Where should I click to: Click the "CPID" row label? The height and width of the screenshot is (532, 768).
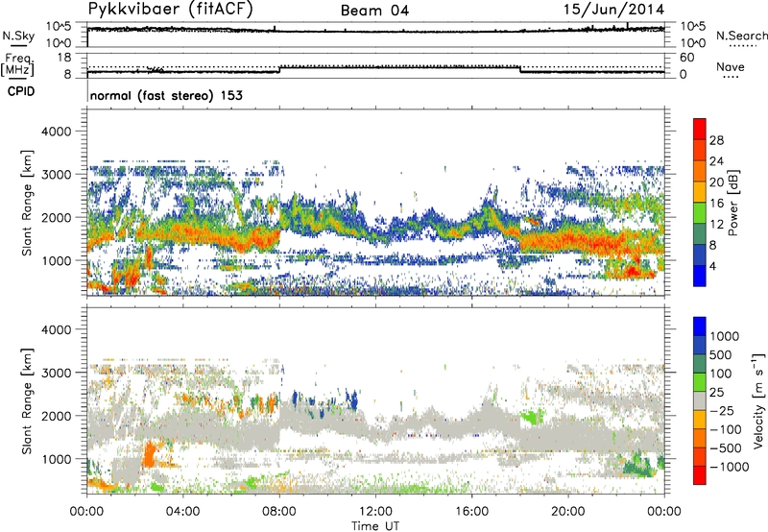point(21,91)
